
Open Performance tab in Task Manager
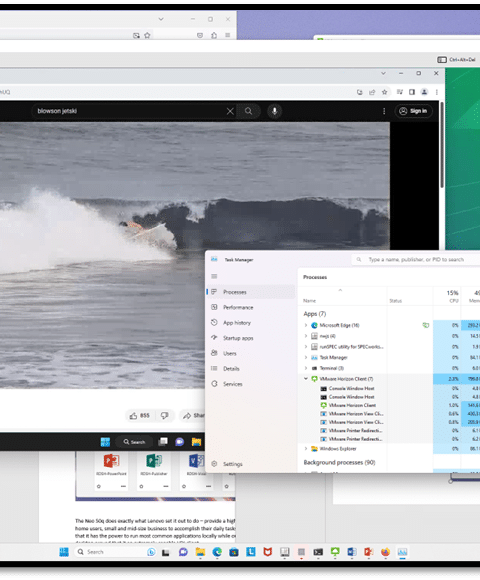(251, 307)
